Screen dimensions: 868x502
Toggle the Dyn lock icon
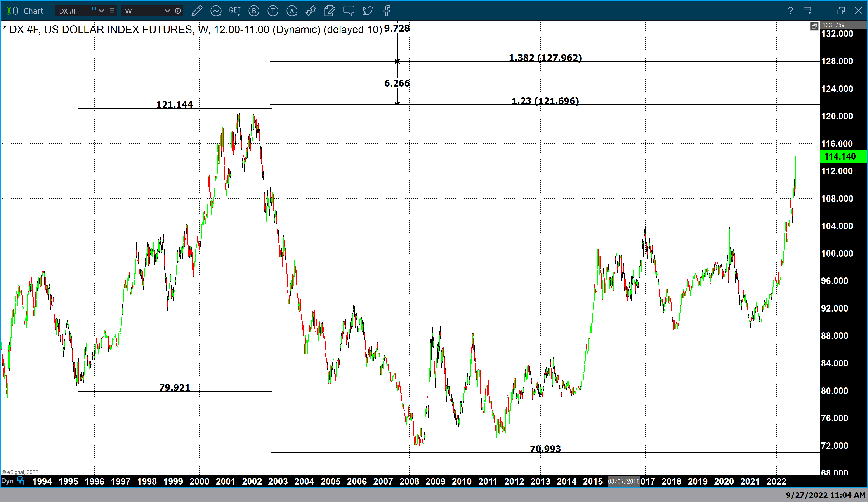pos(20,481)
